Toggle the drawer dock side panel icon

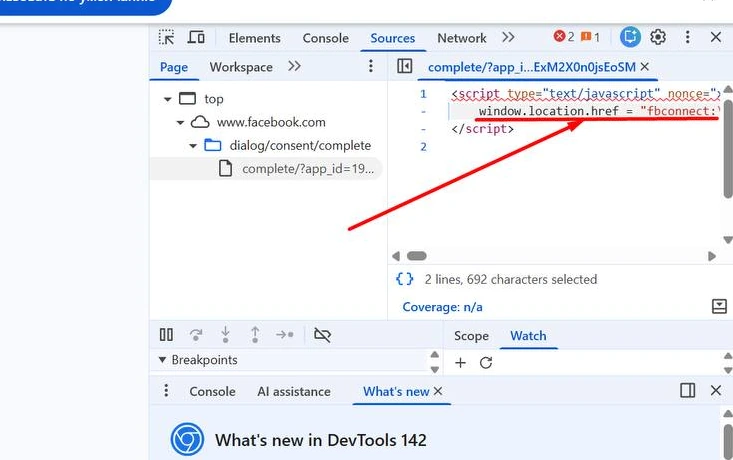[687, 390]
